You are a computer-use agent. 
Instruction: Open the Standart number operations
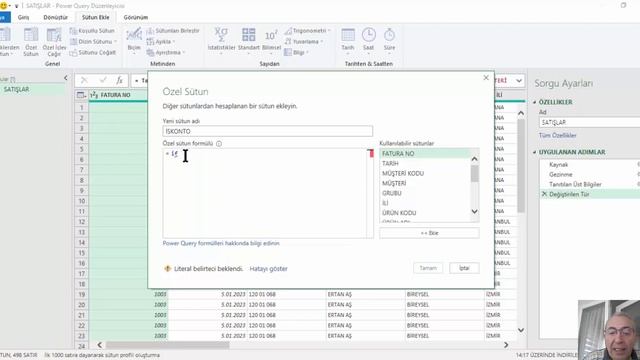pyautogui.click(x=249, y=40)
